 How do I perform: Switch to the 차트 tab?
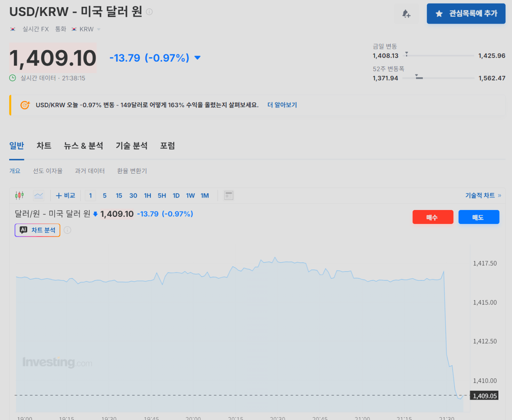(44, 146)
